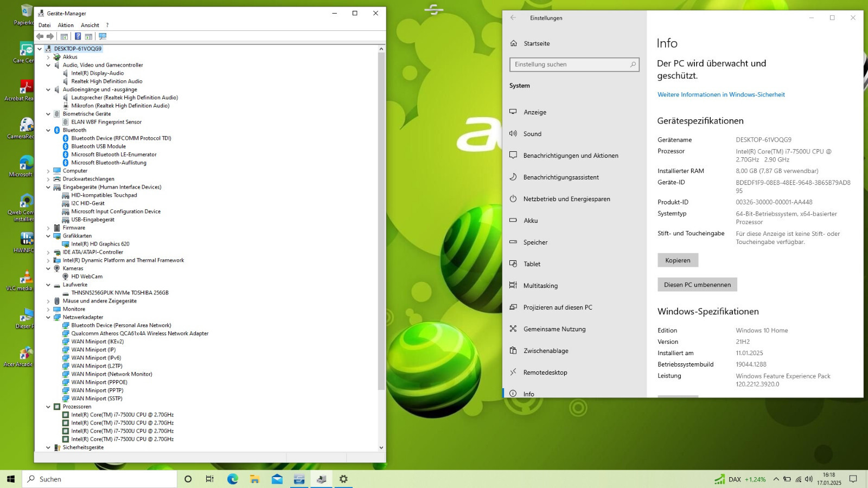Expand the Akkus node
Viewport: 868px width, 488px height.
click(x=48, y=57)
